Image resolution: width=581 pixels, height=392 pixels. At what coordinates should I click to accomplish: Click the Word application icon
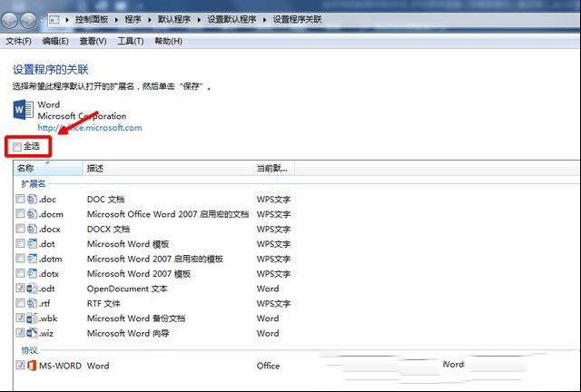[x=24, y=110]
